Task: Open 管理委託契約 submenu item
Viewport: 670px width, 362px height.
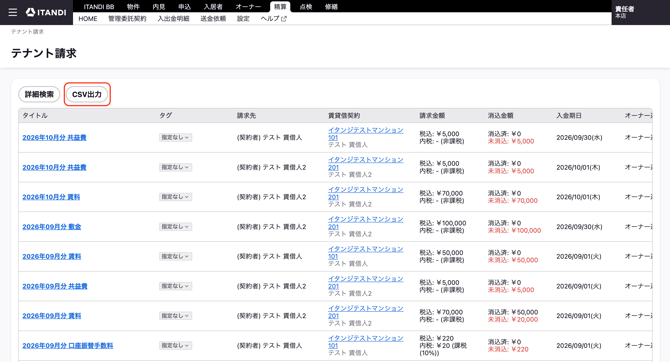Action: coord(127,19)
